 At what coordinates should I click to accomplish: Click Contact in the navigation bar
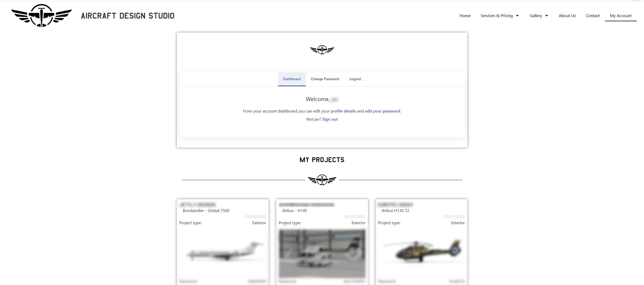[593, 16]
